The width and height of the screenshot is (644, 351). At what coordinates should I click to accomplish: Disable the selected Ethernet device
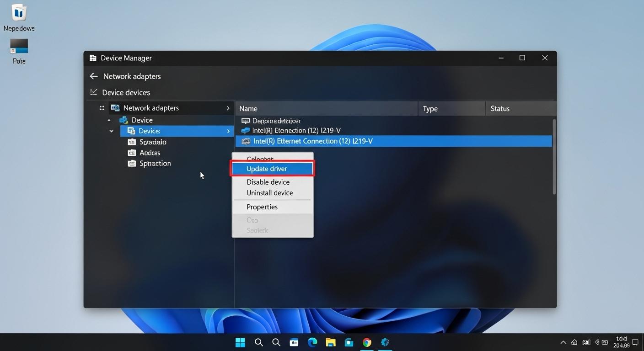click(x=268, y=181)
